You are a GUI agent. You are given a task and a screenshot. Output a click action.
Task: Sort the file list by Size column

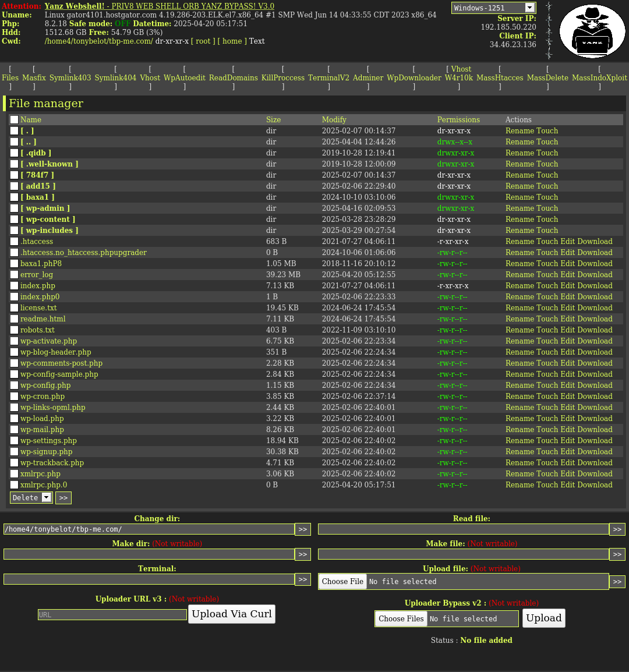coord(273,119)
